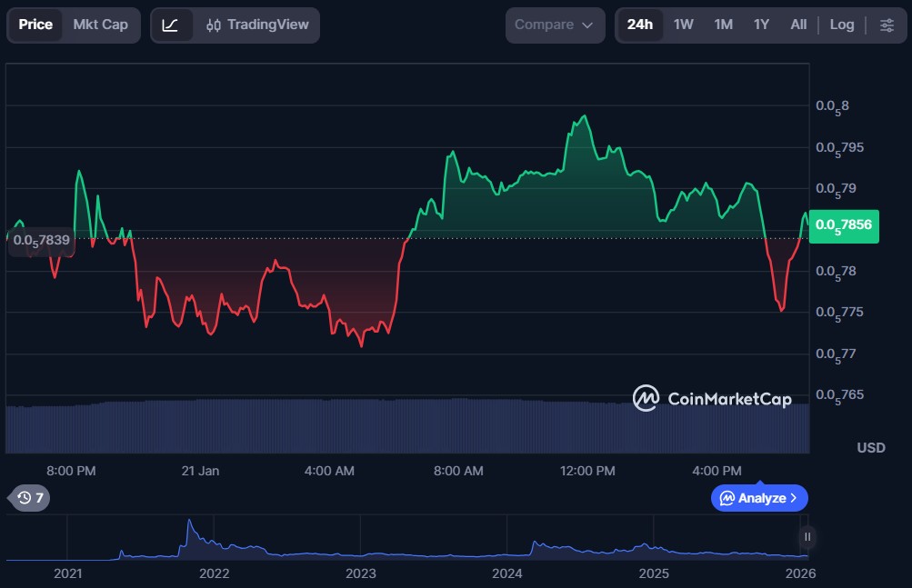Switch chart to Price view
Viewport: 912px width, 588px height.
coord(35,25)
